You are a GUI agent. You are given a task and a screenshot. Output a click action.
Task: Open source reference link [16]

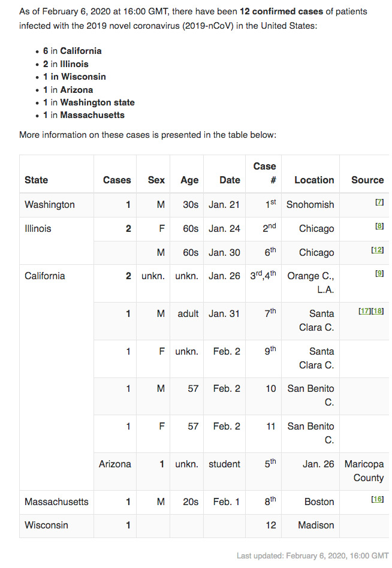pos(377,499)
